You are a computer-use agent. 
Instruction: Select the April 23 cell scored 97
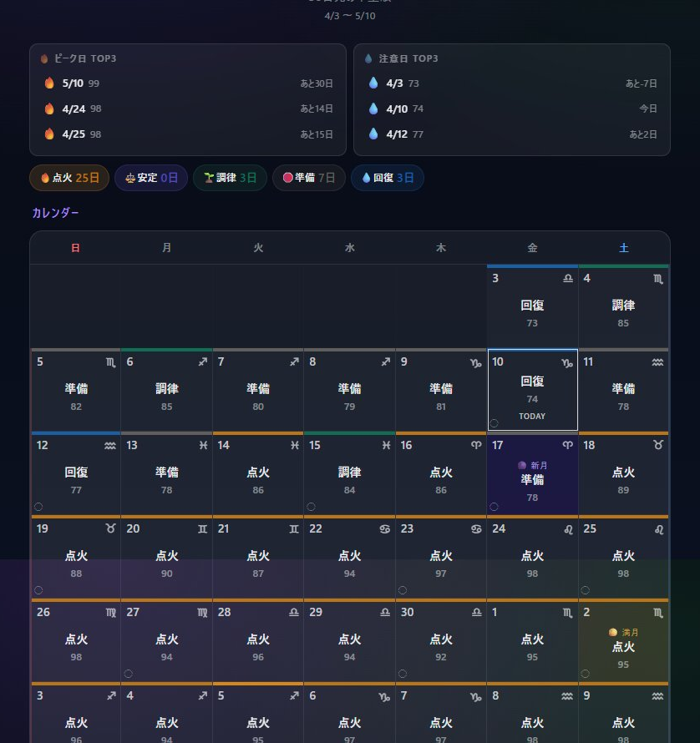click(x=441, y=557)
